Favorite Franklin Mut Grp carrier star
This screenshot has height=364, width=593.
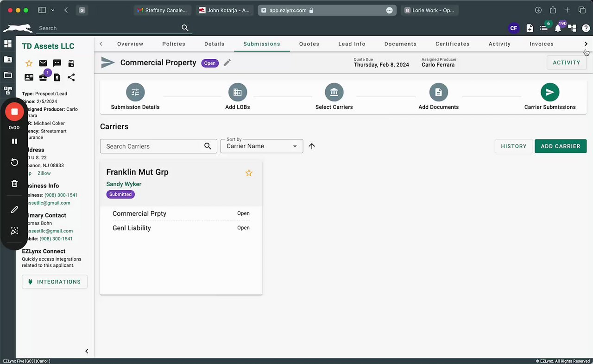[x=249, y=173]
